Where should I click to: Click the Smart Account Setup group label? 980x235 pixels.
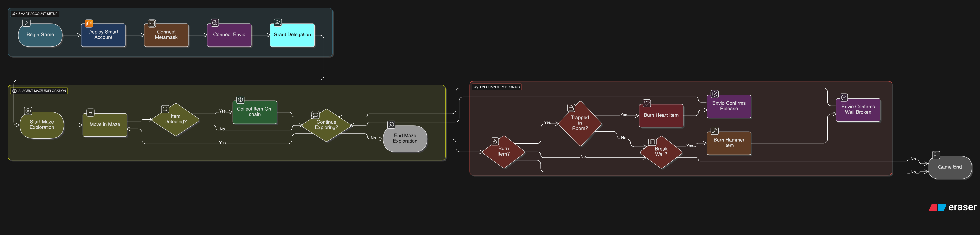pyautogui.click(x=35, y=14)
